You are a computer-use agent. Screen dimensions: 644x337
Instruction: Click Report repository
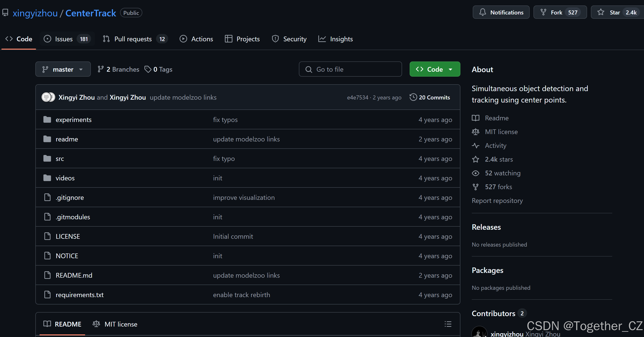click(x=497, y=200)
